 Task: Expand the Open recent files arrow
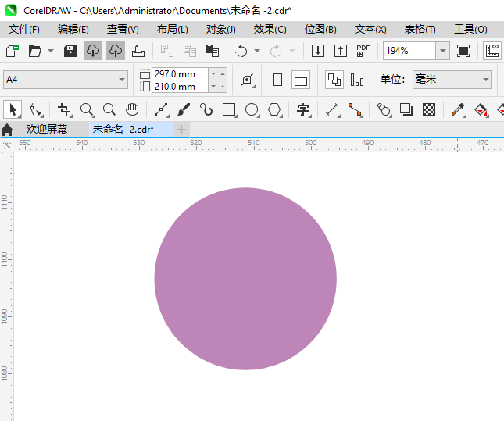pos(51,51)
